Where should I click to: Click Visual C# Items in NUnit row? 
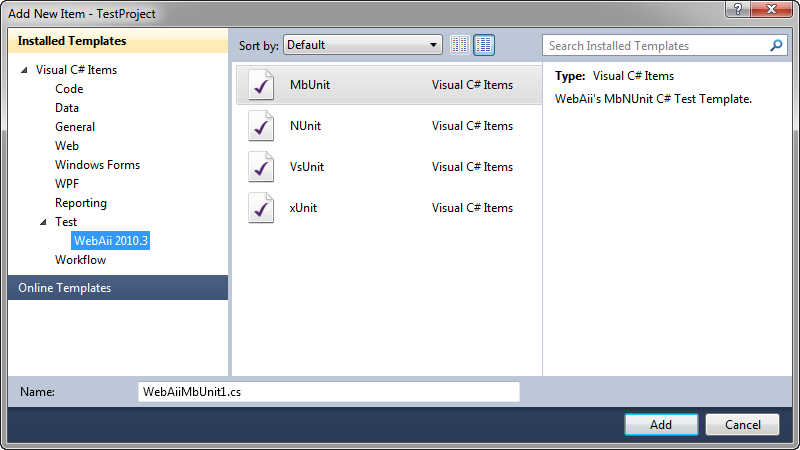pos(472,126)
